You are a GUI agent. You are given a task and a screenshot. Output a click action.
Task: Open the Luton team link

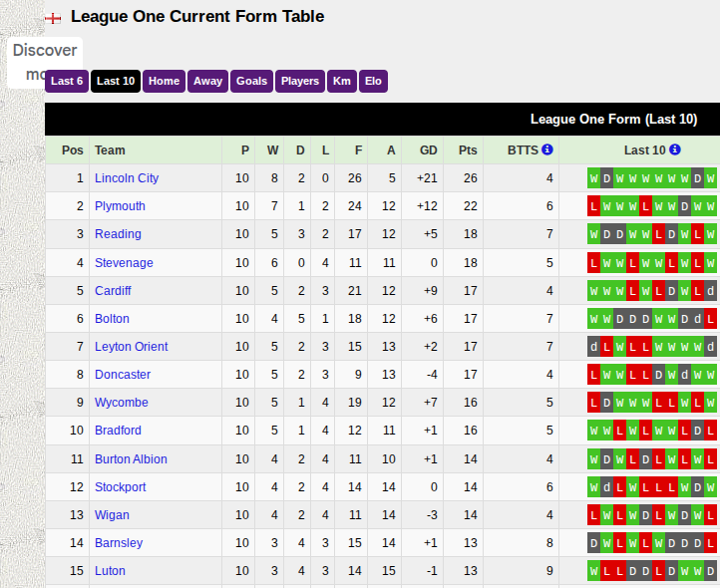click(x=110, y=571)
